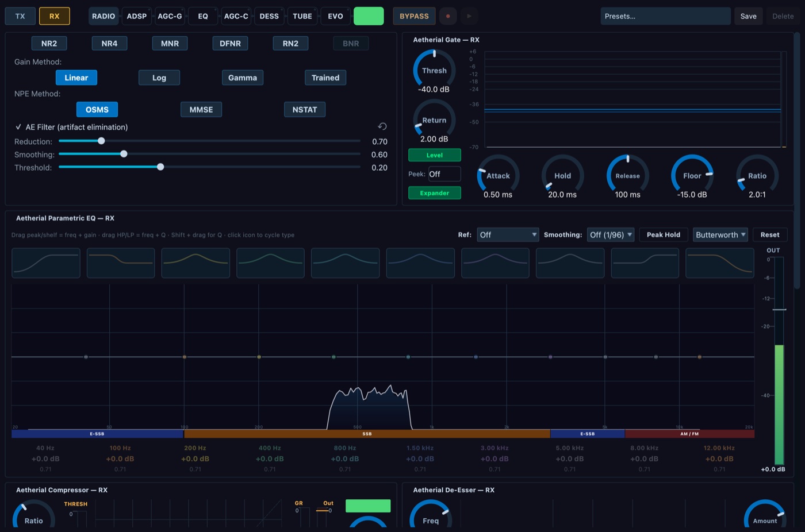Open the Butterworth filter type dropdown
Viewport: 805px width, 532px height.
tap(720, 234)
